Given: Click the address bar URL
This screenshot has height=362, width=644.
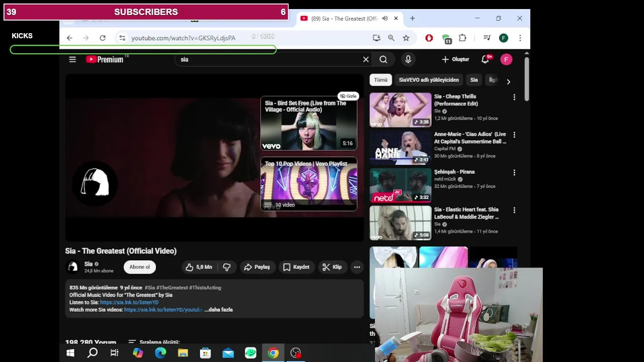Looking at the screenshot, I should pyautogui.click(x=183, y=38).
